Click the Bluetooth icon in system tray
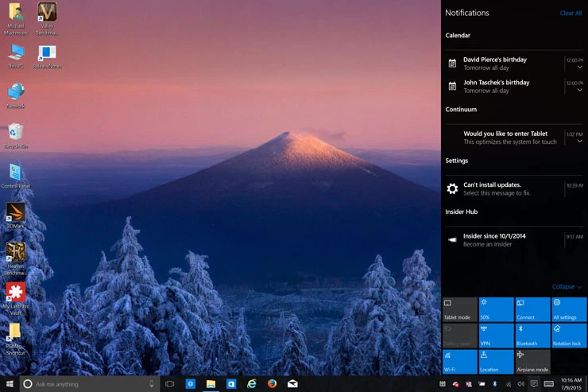588x392 pixels. (x=494, y=384)
